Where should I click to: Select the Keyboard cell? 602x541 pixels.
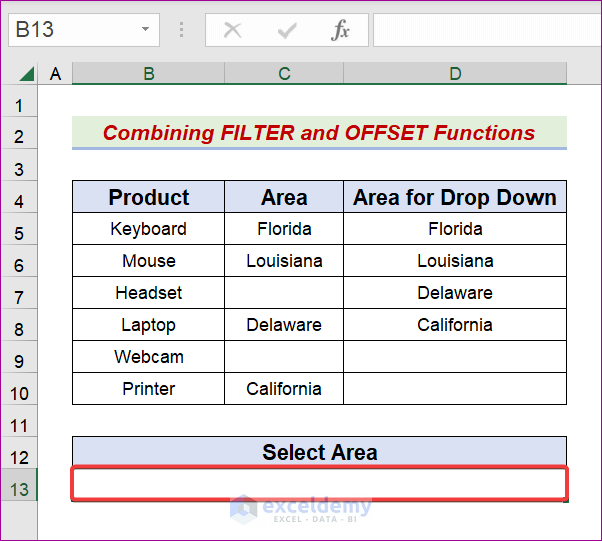pyautogui.click(x=148, y=229)
